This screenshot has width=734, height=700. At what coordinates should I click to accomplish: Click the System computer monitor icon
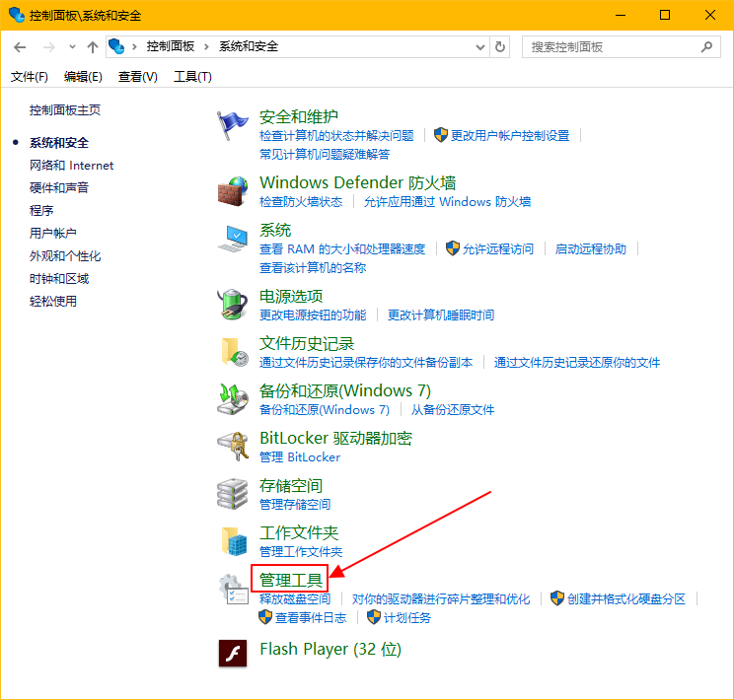(233, 239)
